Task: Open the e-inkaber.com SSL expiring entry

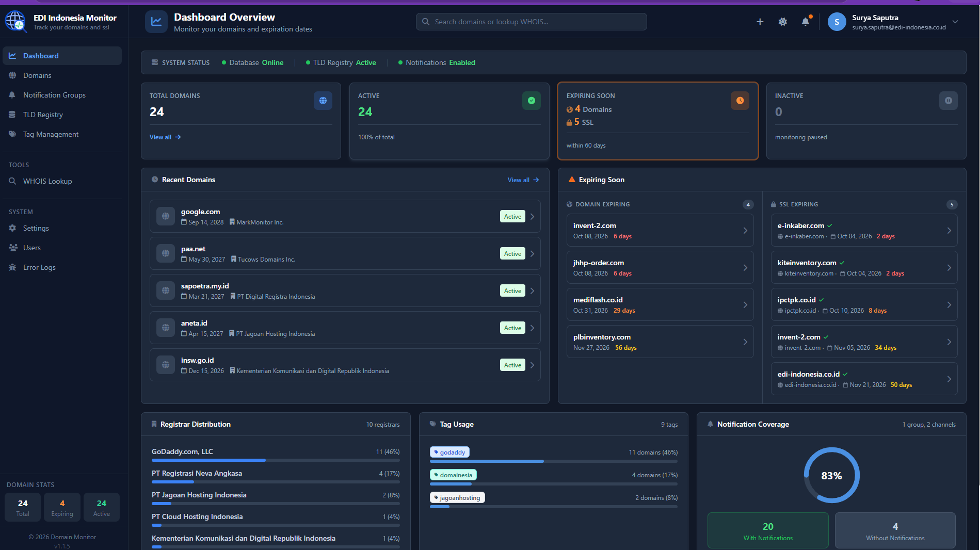Action: tap(864, 230)
